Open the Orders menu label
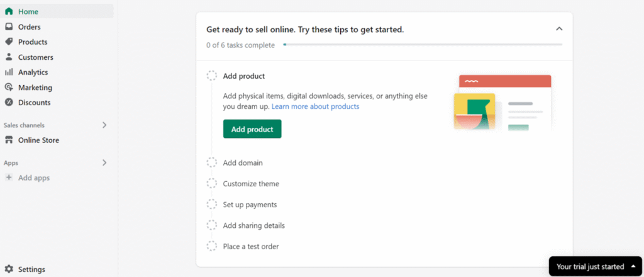 click(29, 26)
